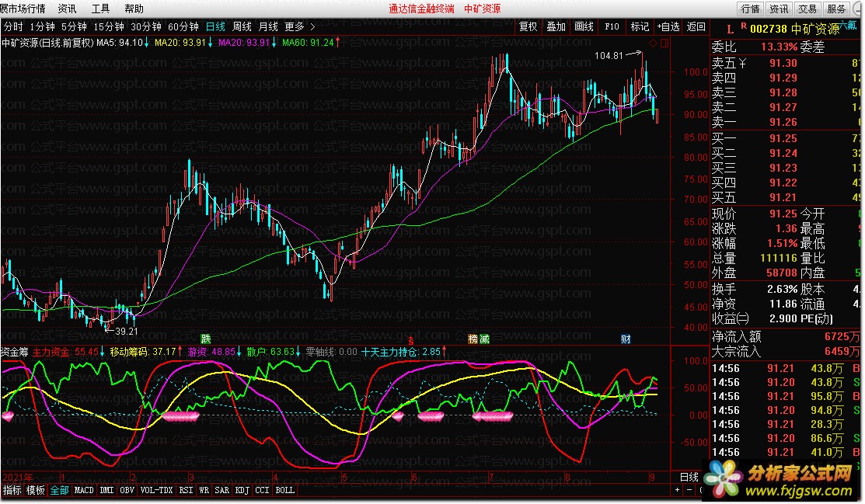The image size is (865, 504).
Task: Switch indicator to DMI
Action: click(x=106, y=490)
